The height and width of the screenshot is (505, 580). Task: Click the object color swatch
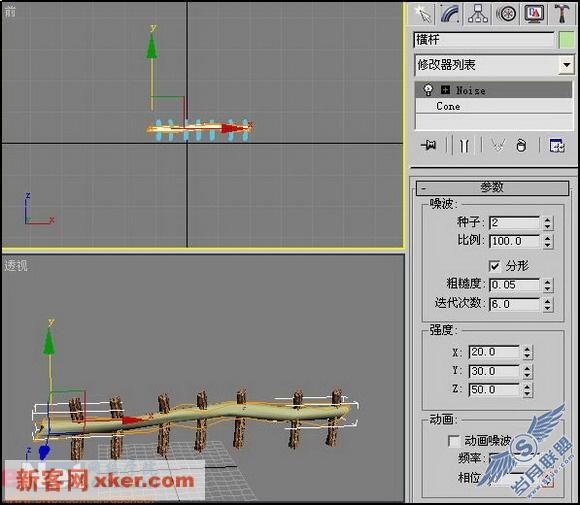click(566, 40)
